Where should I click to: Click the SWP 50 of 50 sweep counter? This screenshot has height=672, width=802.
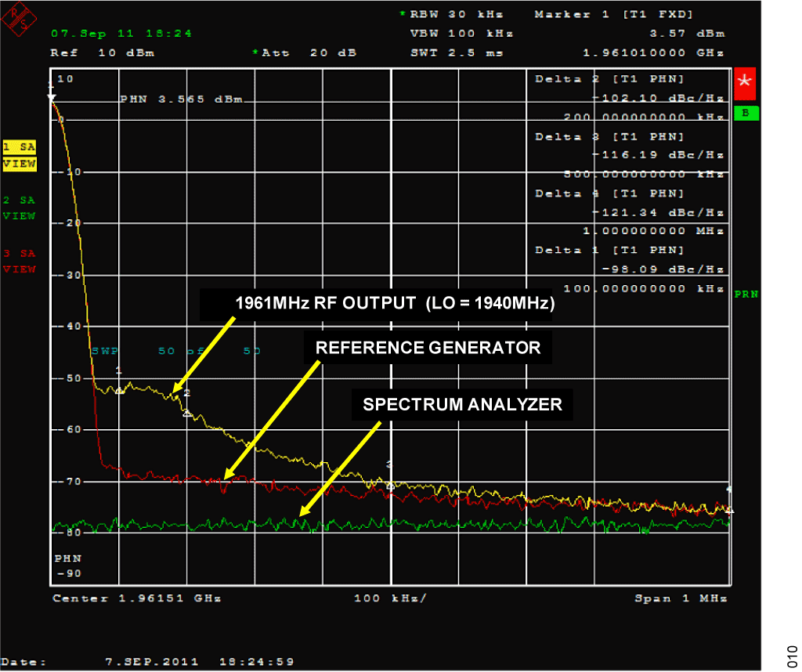176,351
